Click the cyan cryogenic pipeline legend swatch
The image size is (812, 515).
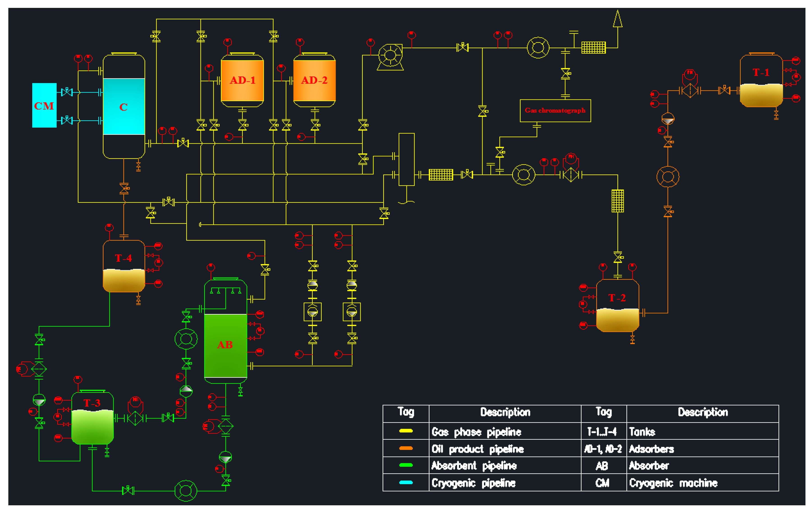point(406,482)
